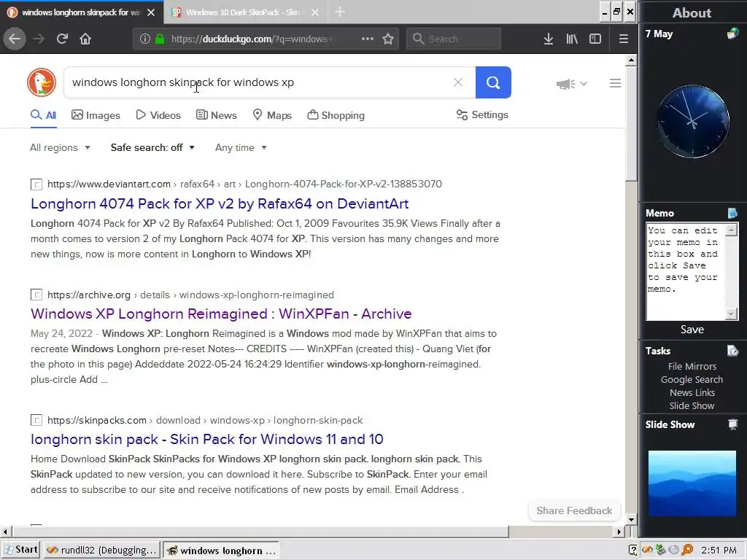Click inside the Memo text box

(x=685, y=271)
